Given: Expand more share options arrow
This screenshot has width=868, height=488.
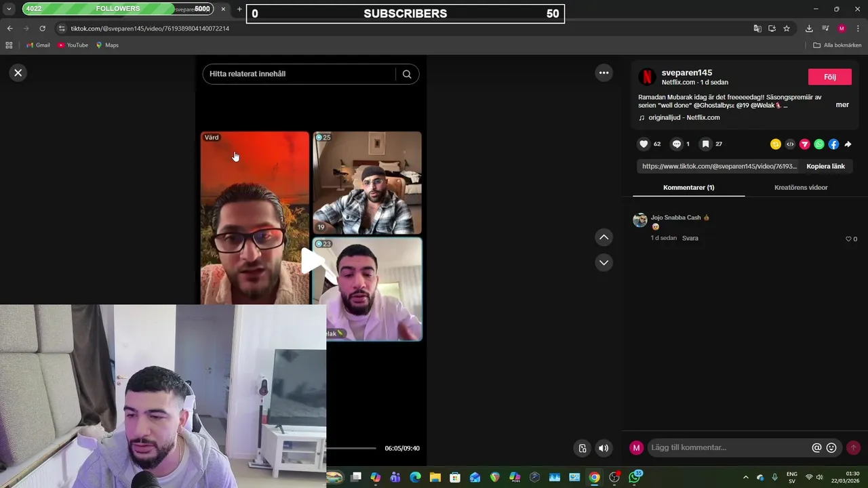Looking at the screenshot, I should 848,144.
